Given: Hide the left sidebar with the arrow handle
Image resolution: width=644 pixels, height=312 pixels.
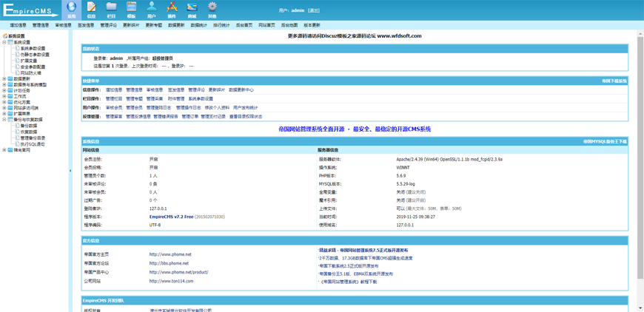Looking at the screenshot, I should pyautogui.click(x=70, y=171).
